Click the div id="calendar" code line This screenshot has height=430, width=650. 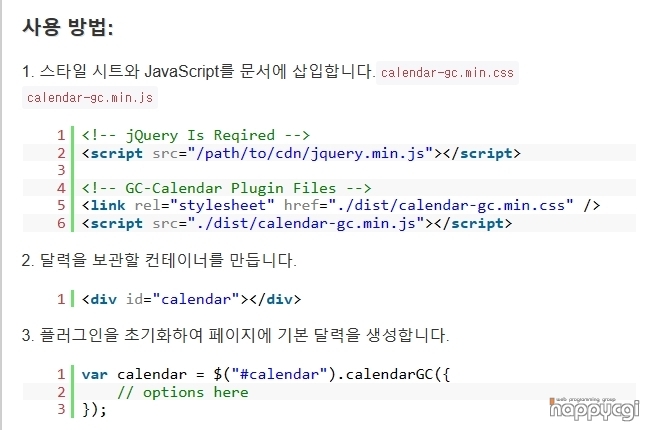click(191, 299)
